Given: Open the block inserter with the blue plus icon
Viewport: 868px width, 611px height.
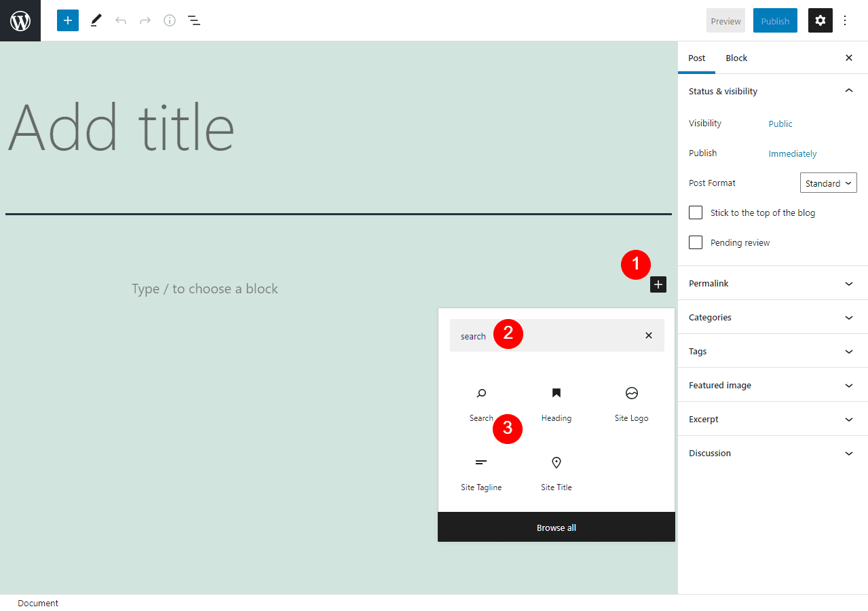Looking at the screenshot, I should tap(67, 20).
